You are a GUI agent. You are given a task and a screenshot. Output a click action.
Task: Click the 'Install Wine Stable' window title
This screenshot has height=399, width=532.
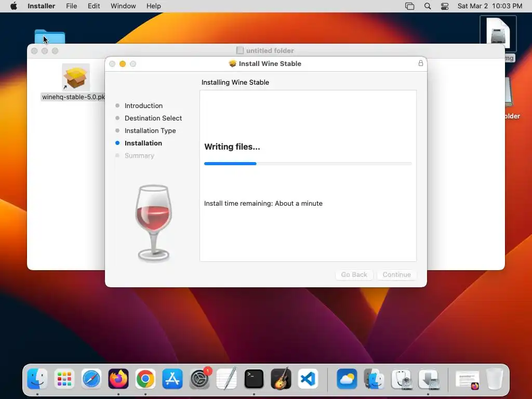coord(270,64)
